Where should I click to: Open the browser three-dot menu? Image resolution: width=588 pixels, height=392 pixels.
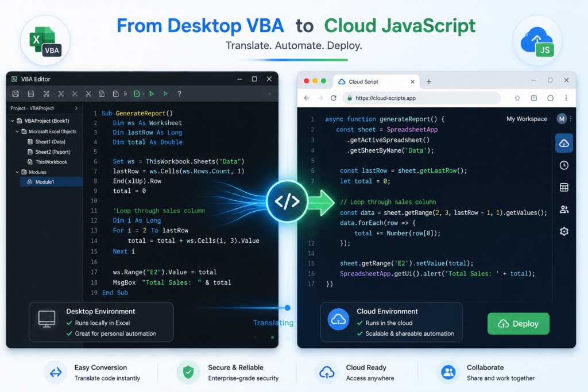566,98
